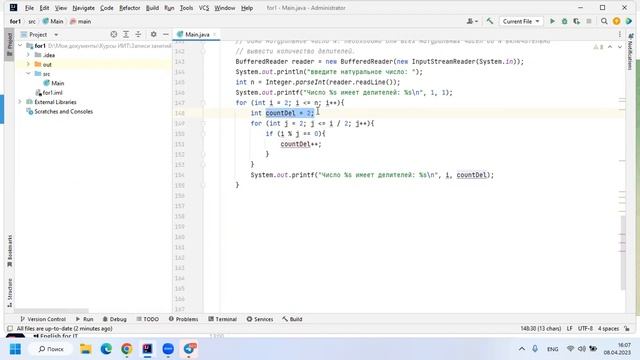This screenshot has width=640, height=360.
Task: Open the user account icon in the toolbar
Action: [x=472, y=21]
